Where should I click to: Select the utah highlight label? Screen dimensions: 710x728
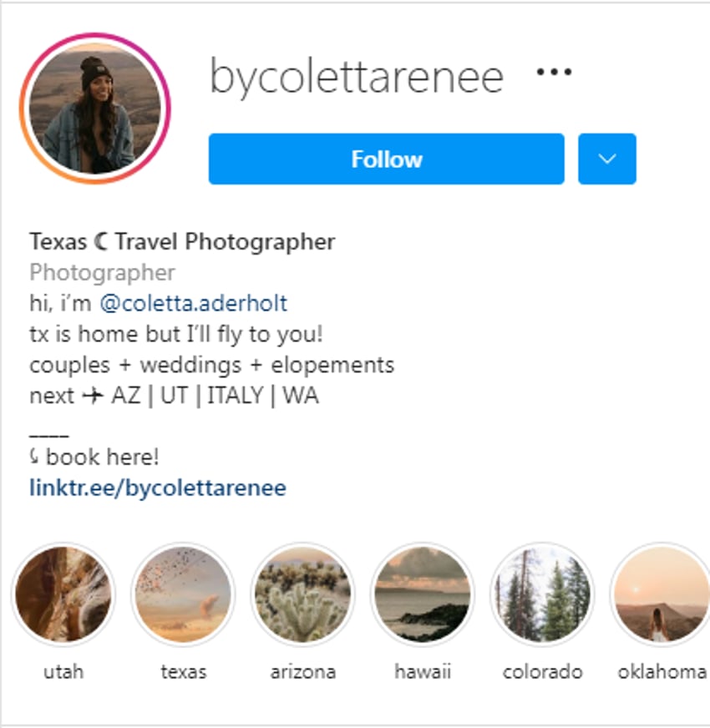64,670
